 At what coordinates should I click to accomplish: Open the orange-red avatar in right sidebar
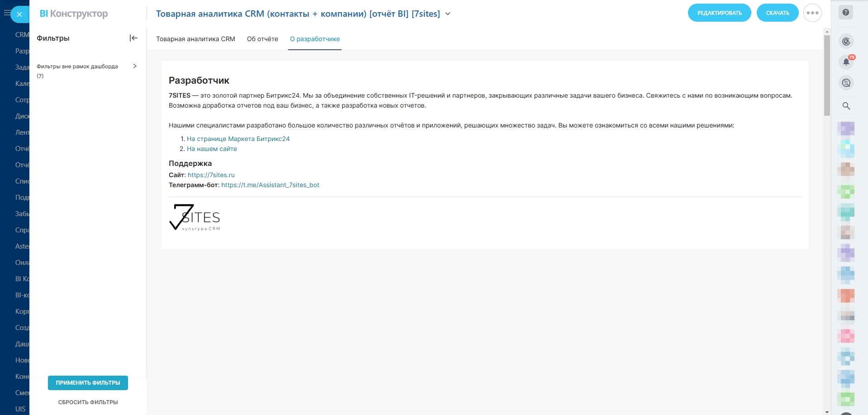click(846, 296)
